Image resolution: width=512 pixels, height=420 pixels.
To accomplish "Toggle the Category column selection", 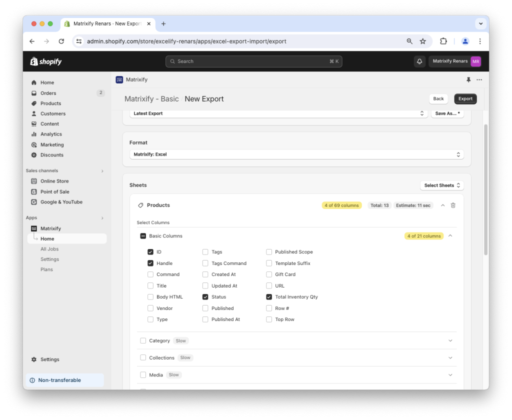I will point(143,340).
